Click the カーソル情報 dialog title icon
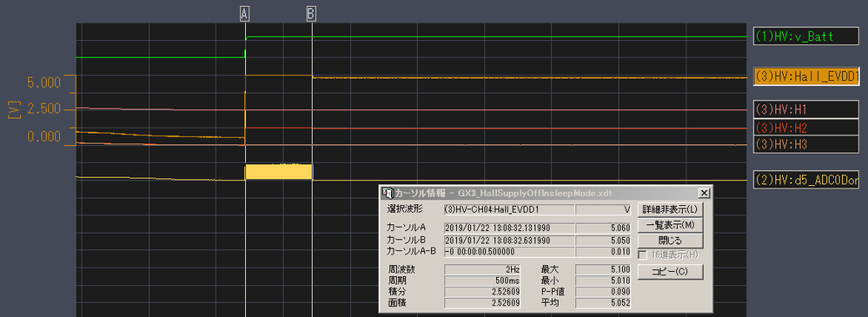 (388, 193)
